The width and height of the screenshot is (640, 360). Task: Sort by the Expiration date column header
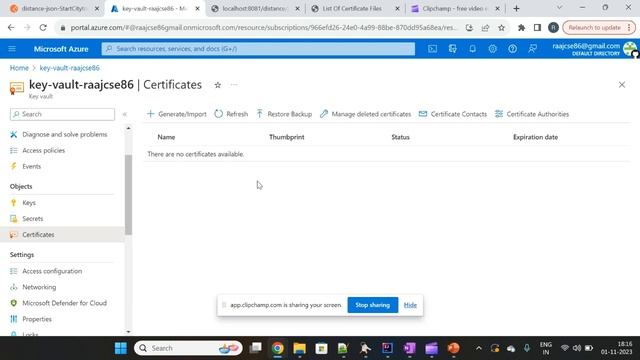(x=535, y=137)
